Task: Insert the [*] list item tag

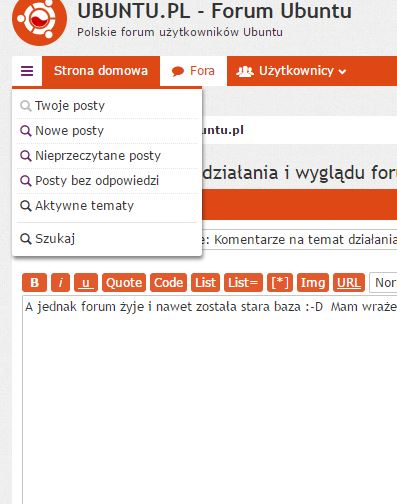Action: (x=280, y=283)
